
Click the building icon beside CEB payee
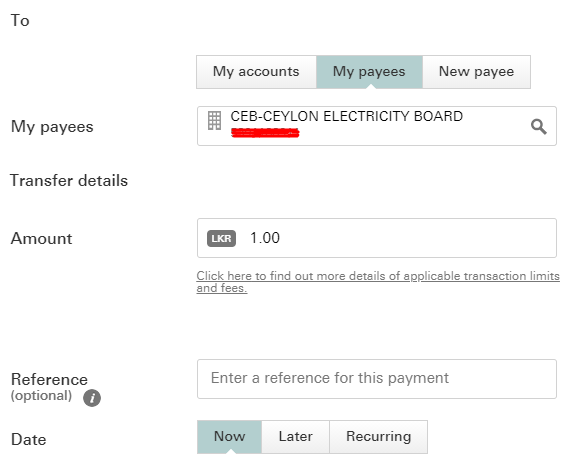pos(215,121)
